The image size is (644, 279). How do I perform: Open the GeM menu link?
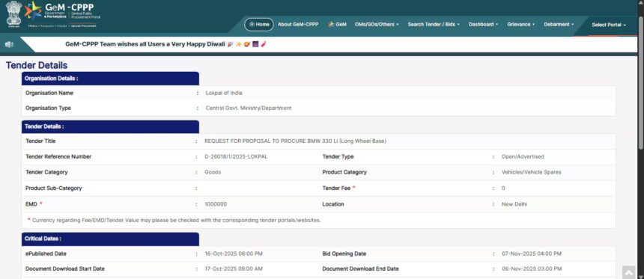tap(337, 25)
